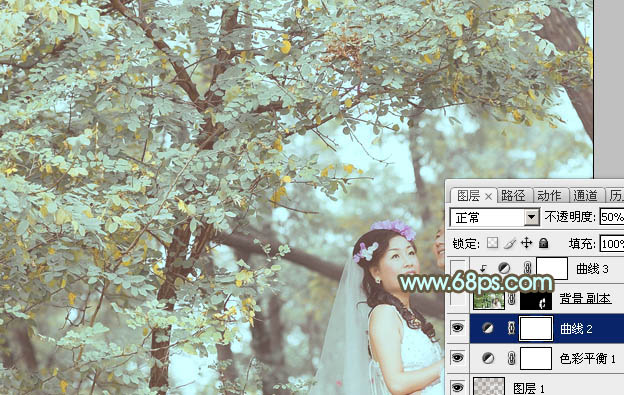Viewport: 624px width, 395px height.
Task: Select the 图层 1 layer thumbnail
Action: (489, 386)
